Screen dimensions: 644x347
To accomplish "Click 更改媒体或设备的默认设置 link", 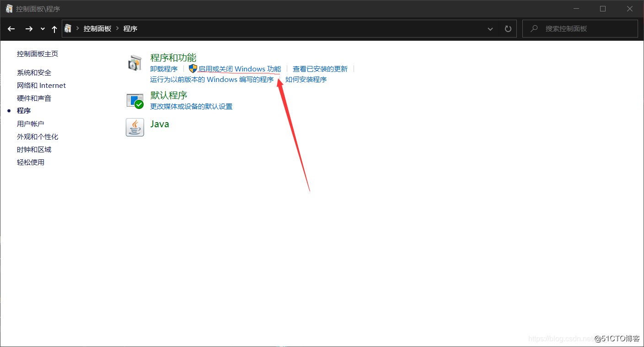I will 191,107.
